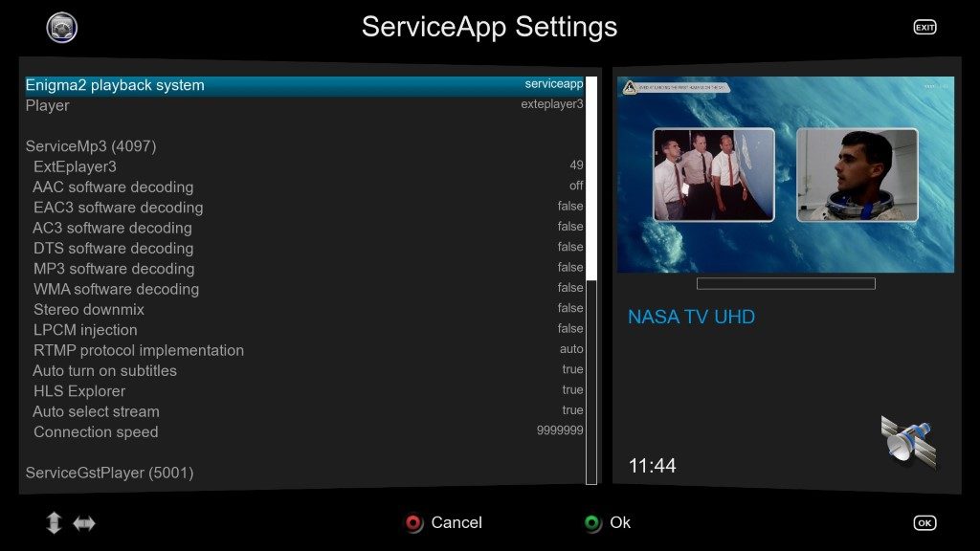Toggle HLS Explorer true value
This screenshot has width=980, height=551.
point(572,390)
